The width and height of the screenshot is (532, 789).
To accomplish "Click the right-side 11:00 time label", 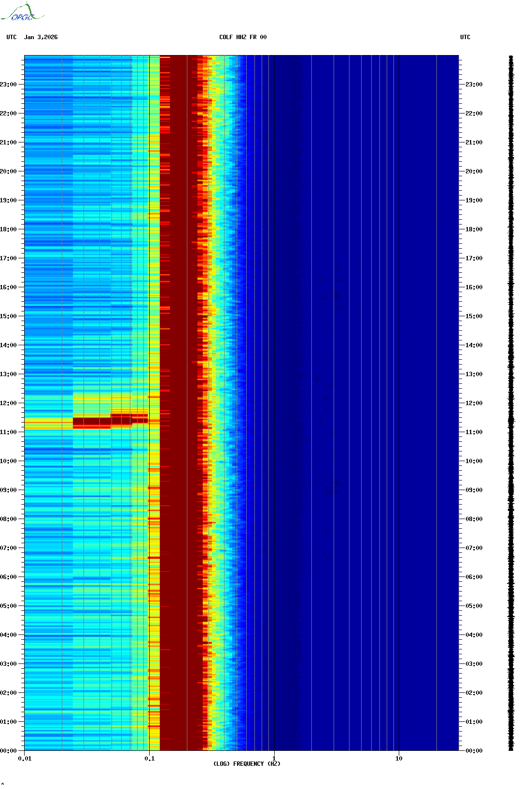I will point(474,432).
